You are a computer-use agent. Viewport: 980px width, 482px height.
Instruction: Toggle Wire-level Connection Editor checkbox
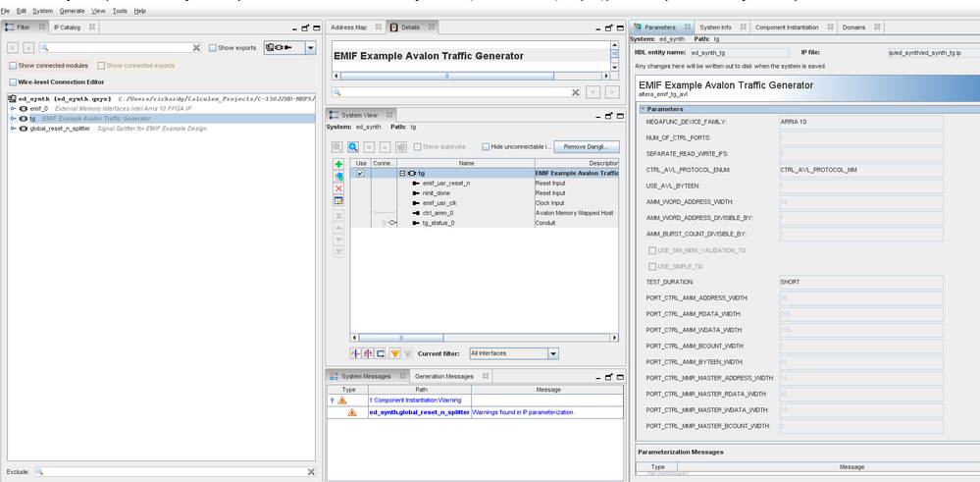pos(13,82)
